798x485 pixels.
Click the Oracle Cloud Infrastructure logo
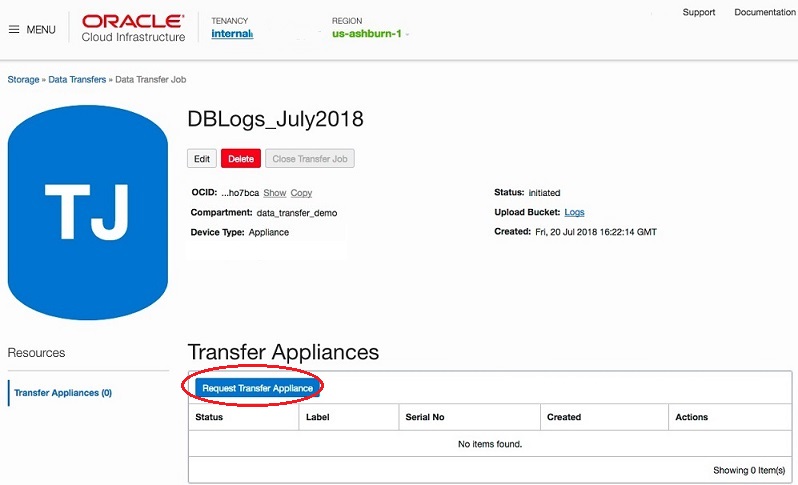133,28
